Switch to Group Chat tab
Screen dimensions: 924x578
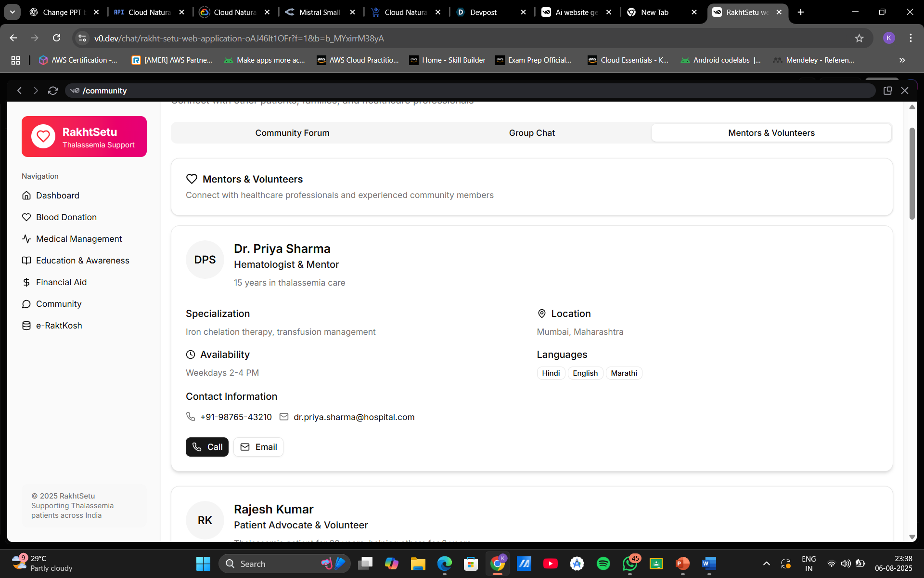point(532,133)
